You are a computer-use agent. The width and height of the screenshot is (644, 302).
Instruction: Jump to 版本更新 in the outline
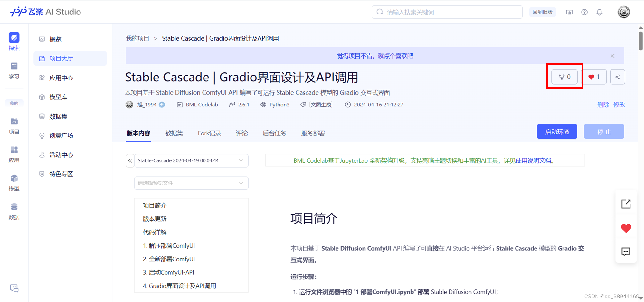[x=155, y=219]
